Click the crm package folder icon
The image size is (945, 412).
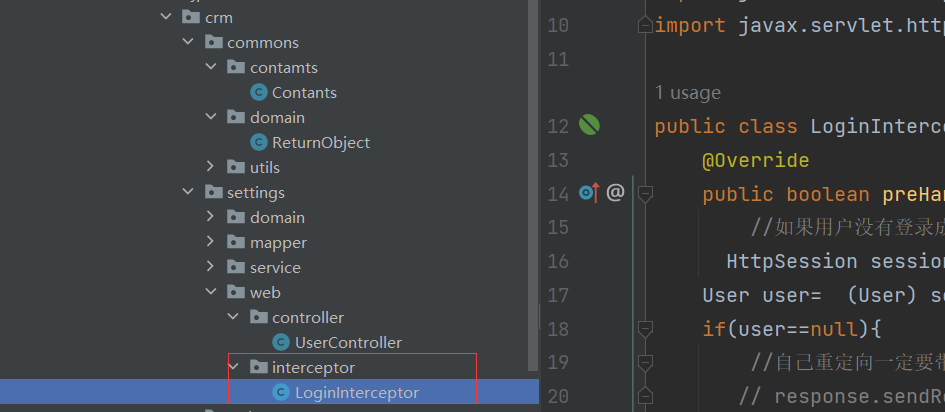192,18
